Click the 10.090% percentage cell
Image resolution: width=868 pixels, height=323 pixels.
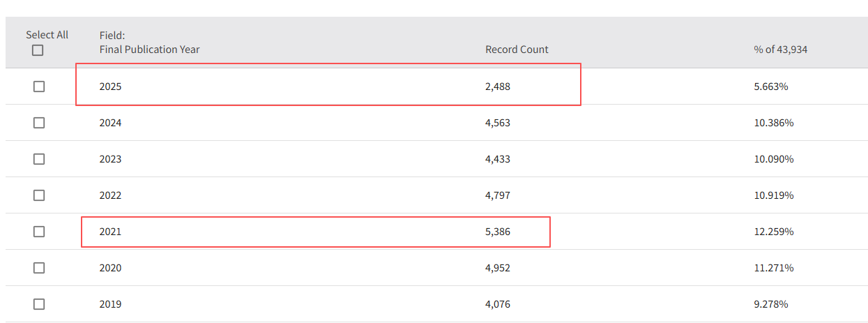(774, 159)
